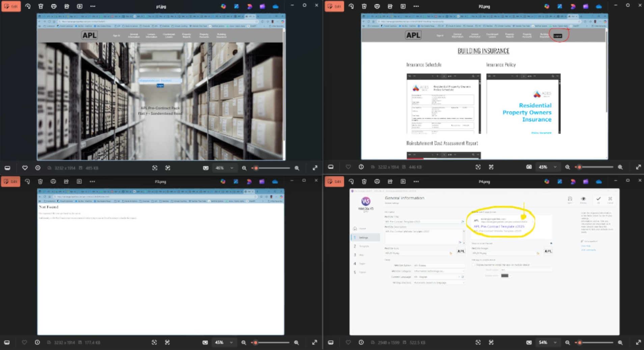Click the zoom slider in P2.png window

(596, 167)
